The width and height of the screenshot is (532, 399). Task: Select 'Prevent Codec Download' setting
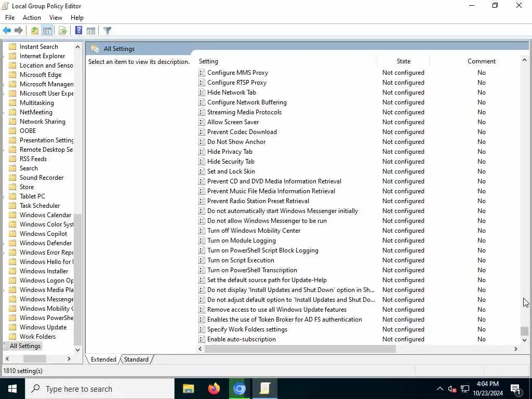tap(242, 132)
